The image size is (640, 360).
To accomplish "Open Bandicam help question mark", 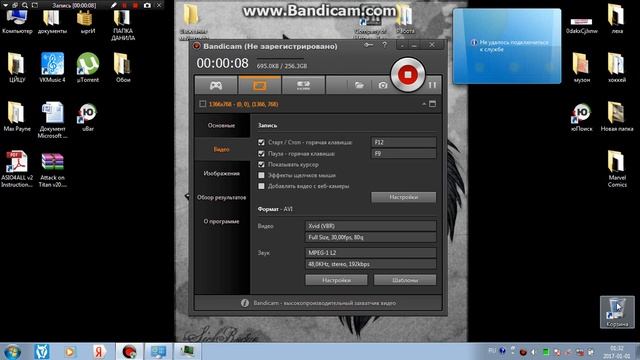I will point(384,45).
